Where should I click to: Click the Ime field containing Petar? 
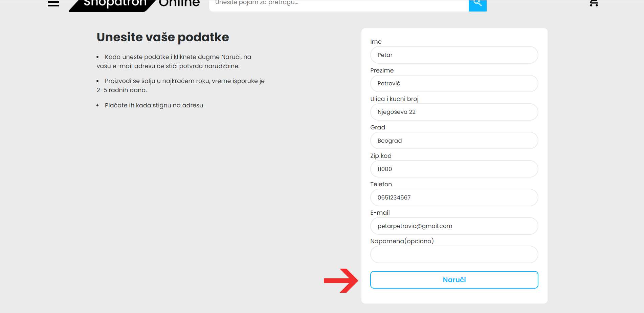tap(454, 55)
